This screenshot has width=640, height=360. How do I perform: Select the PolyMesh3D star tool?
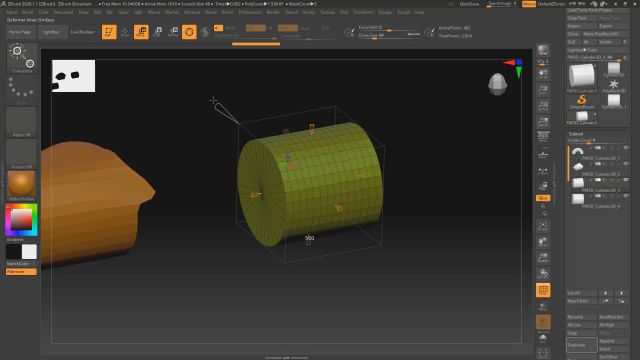(x=613, y=85)
